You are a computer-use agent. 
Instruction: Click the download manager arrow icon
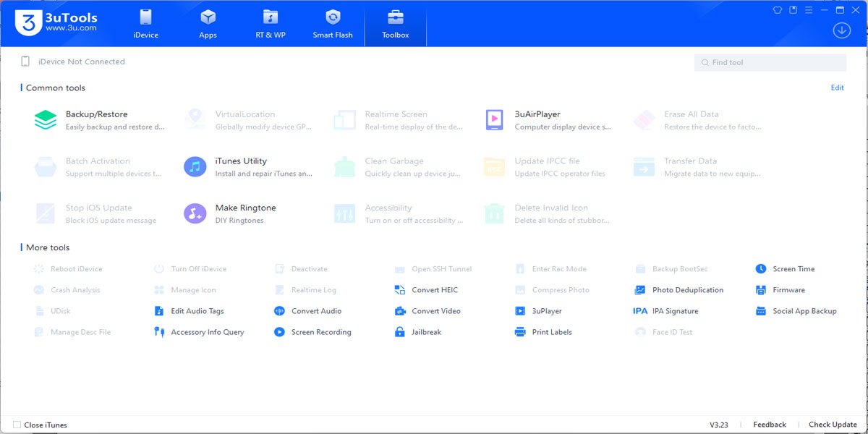841,30
